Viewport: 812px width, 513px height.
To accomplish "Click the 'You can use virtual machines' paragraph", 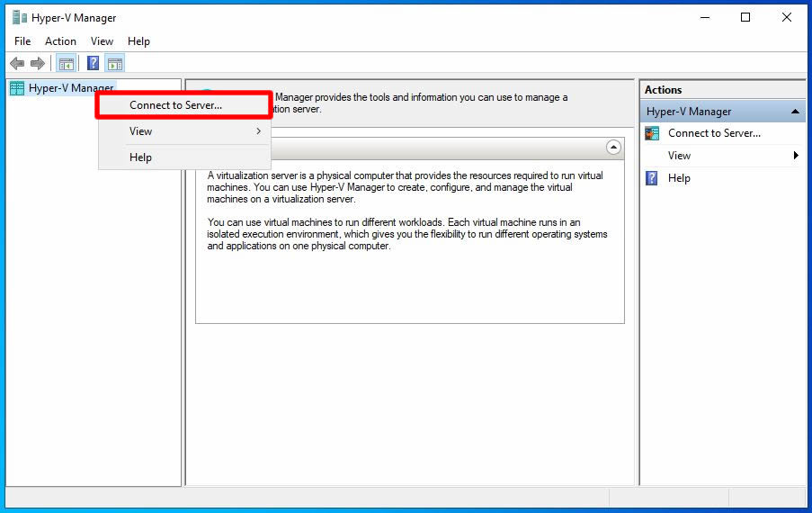I will pos(407,234).
